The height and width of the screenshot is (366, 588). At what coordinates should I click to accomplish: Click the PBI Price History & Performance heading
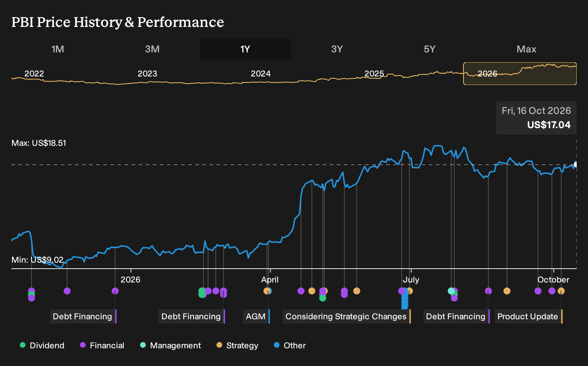pyautogui.click(x=118, y=22)
